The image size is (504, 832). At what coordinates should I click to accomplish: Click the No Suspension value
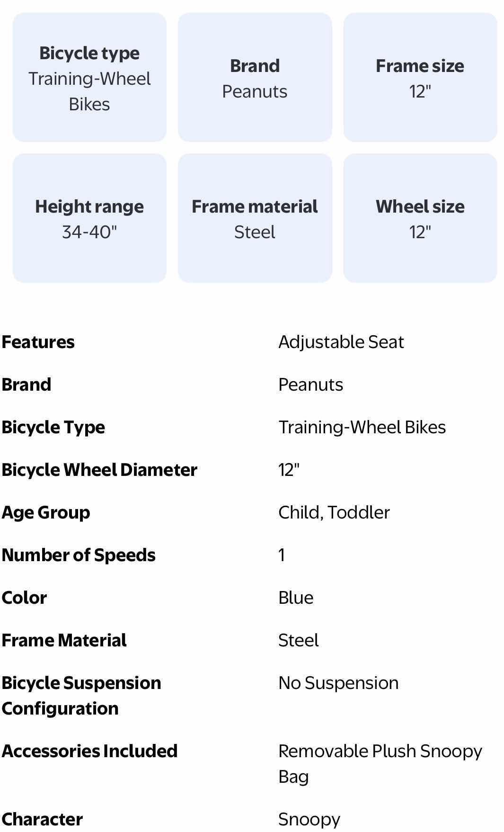[338, 683]
